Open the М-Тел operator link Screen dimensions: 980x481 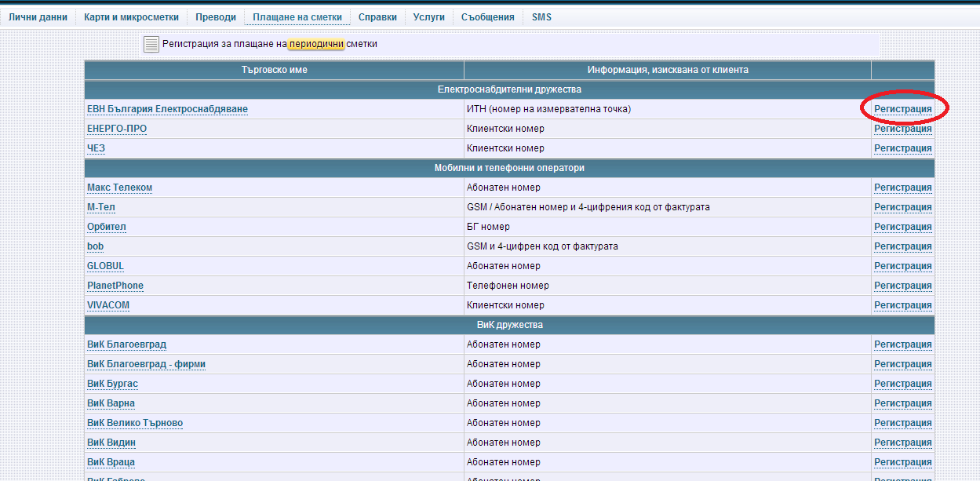pos(101,207)
